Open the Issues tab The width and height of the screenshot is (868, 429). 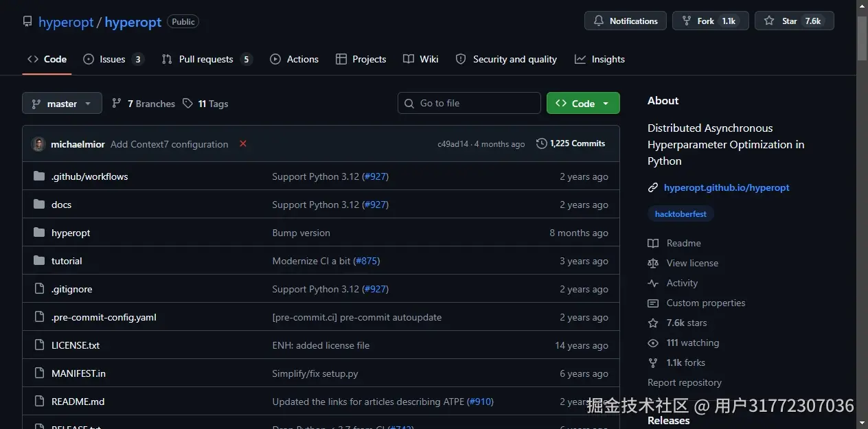(x=113, y=59)
